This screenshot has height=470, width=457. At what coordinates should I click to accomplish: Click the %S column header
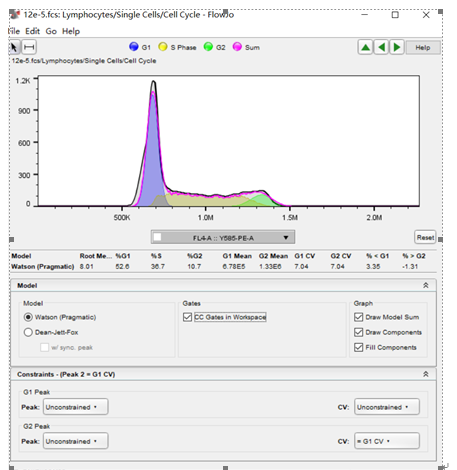(156, 256)
